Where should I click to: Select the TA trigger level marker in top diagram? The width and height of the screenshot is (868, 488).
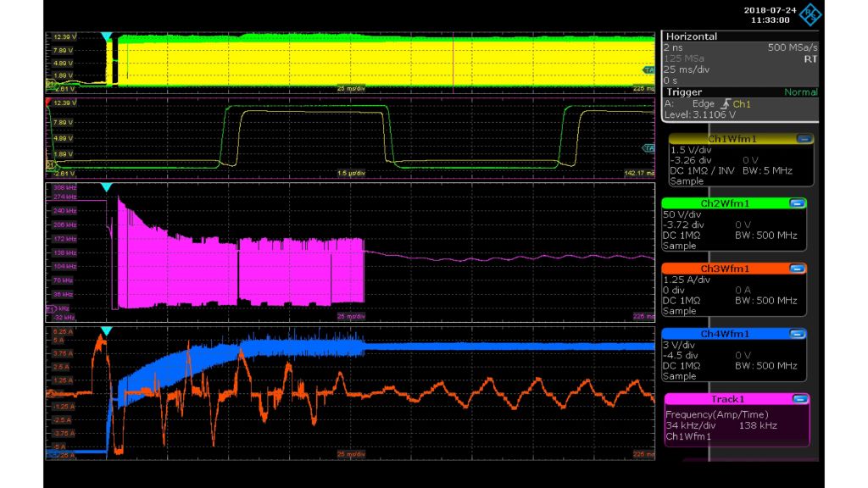(648, 70)
